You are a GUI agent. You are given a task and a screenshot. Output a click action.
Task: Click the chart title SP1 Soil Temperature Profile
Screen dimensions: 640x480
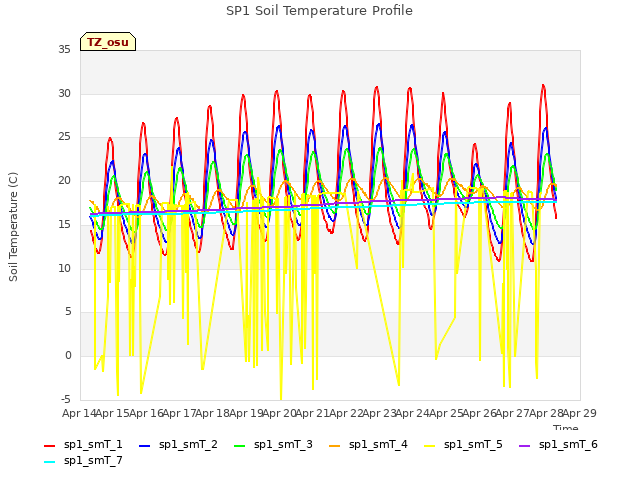pyautogui.click(x=319, y=11)
